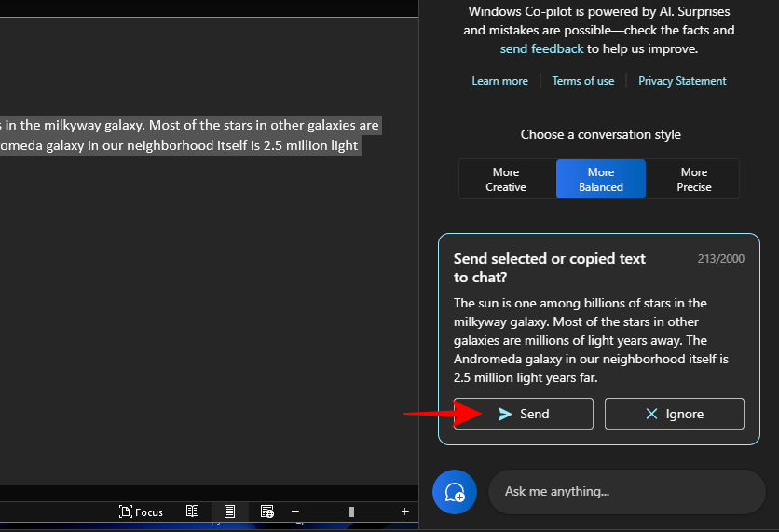Select More Precise conversation style
This screenshot has width=779, height=532.
point(693,179)
